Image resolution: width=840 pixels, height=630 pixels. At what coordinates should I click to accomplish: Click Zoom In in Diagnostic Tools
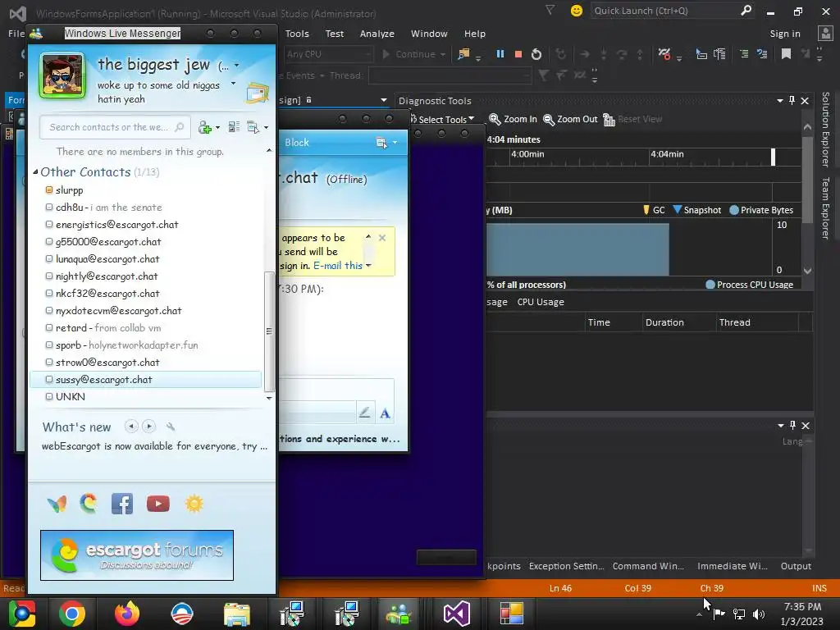[514, 119]
